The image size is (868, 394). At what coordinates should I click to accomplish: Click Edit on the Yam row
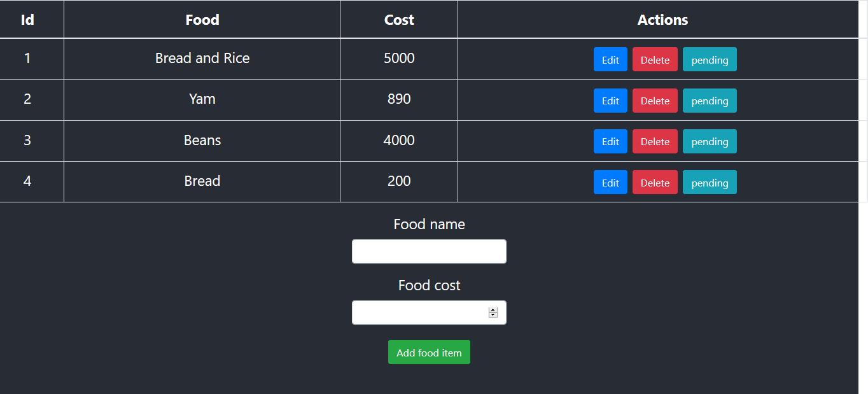coord(610,101)
